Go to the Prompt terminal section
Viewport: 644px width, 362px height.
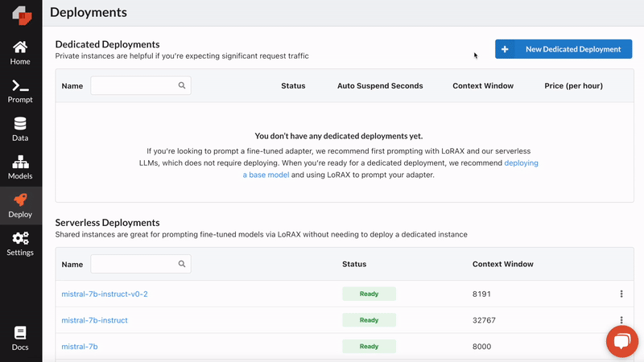(x=20, y=91)
